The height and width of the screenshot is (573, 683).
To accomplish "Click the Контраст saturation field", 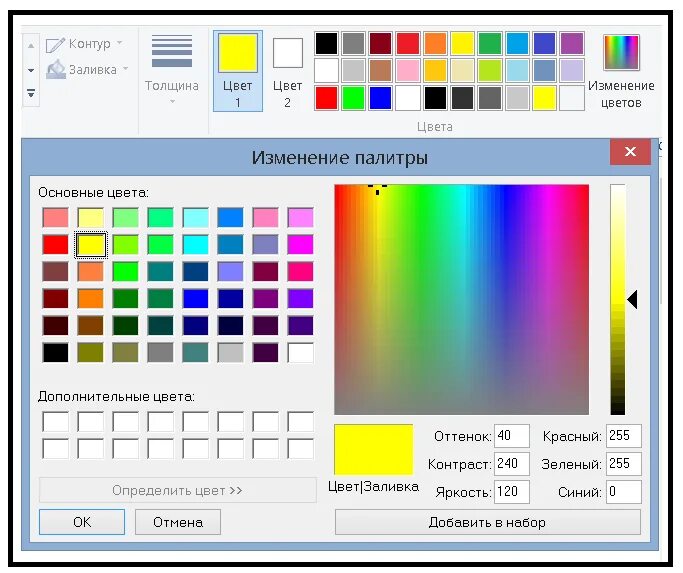I will pos(512,464).
